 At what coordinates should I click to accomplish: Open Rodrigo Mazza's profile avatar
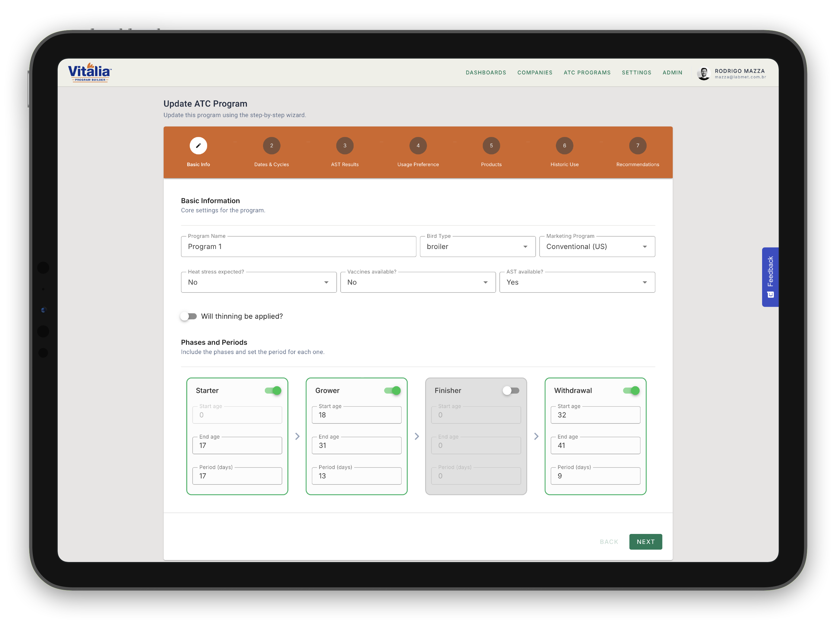tap(704, 74)
